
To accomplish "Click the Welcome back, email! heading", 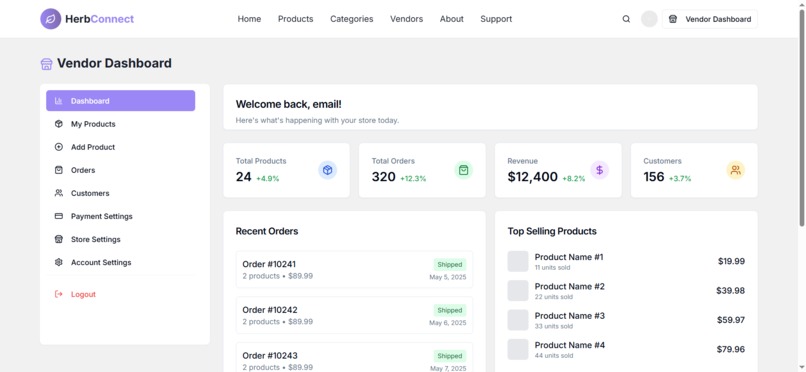I will (x=288, y=104).
